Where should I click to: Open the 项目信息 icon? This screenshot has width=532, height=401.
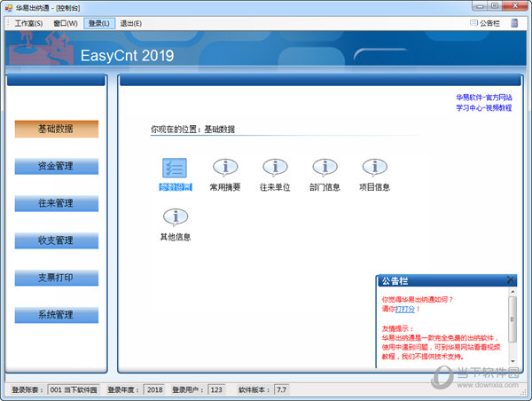pyautogui.click(x=374, y=169)
